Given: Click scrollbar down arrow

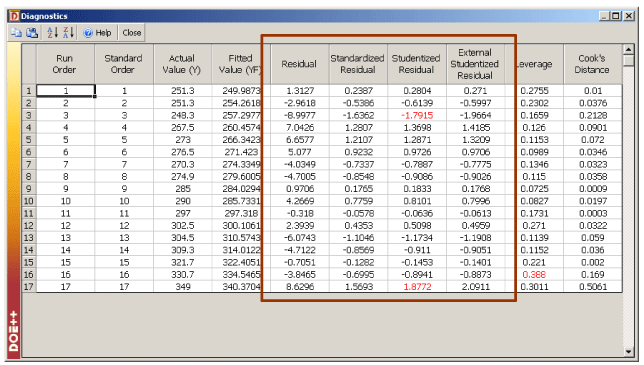Looking at the screenshot, I should coord(628,351).
